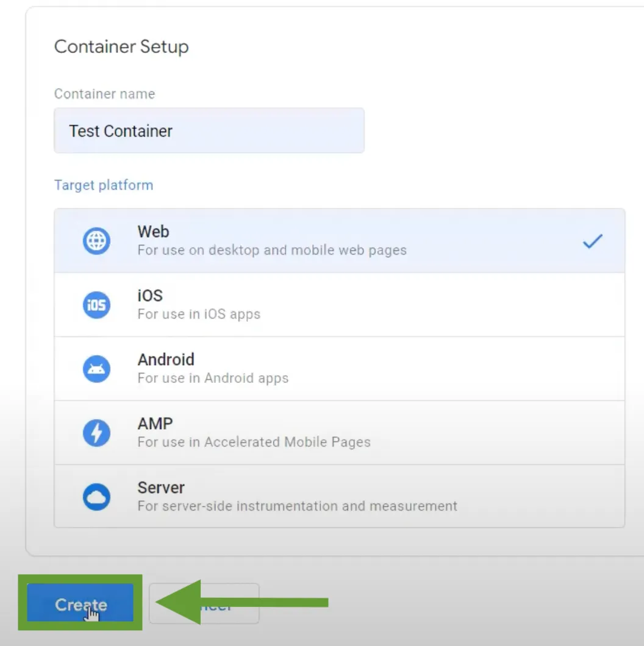Click 'For use in Android apps' text
Image resolution: width=644 pixels, height=646 pixels.
213,378
